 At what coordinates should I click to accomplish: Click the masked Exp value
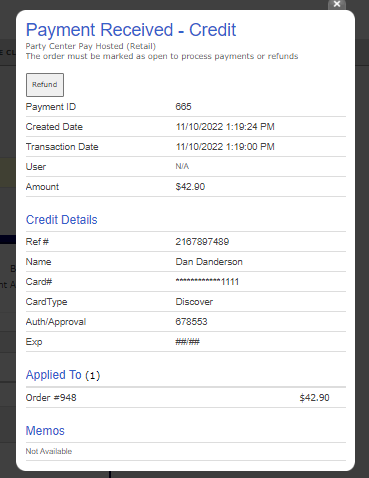click(188, 342)
